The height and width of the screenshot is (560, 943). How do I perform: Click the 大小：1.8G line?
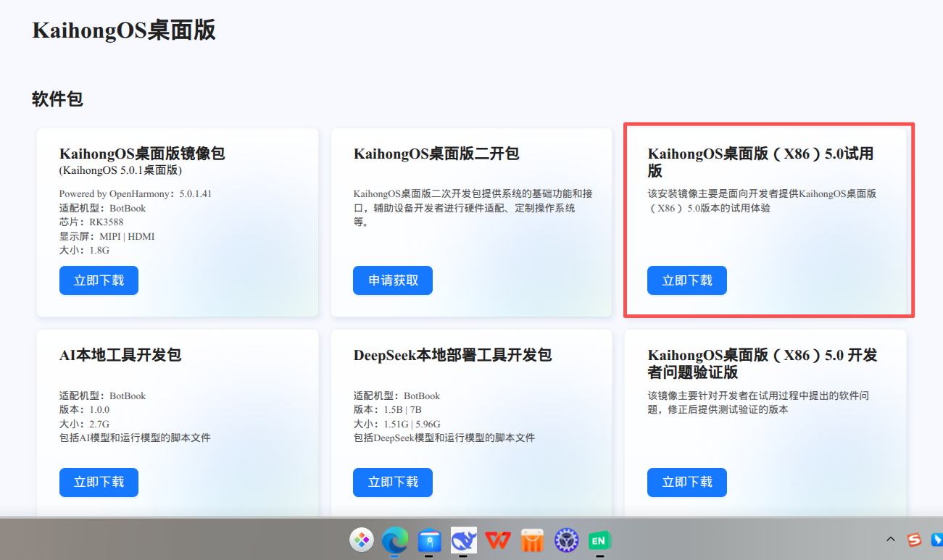(x=84, y=250)
